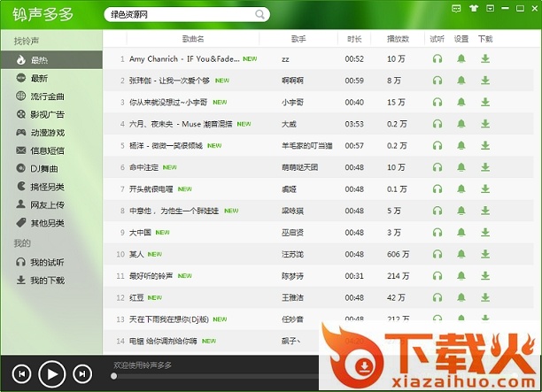Screen dimensions: 542x392
Task: Open the main menu dropdown icon
Action: [490, 7]
